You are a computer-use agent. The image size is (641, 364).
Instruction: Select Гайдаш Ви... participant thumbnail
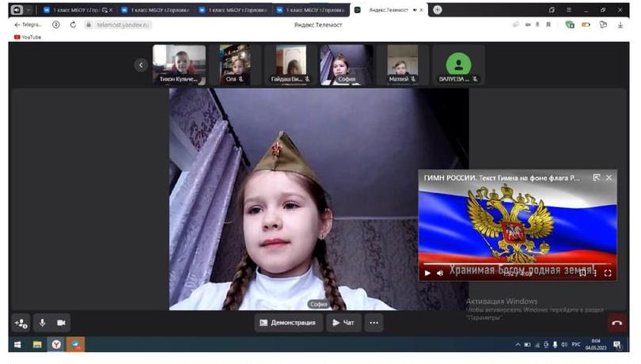[x=290, y=65]
